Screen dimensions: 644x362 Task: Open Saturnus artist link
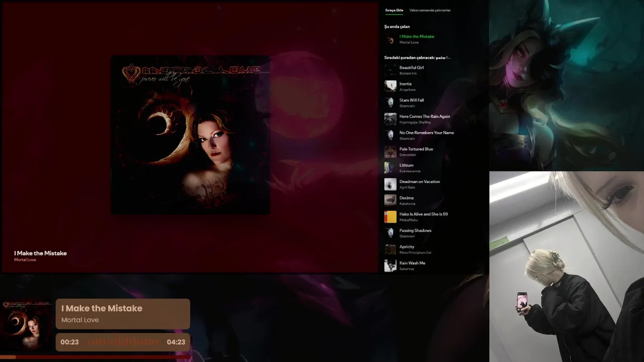click(x=407, y=269)
